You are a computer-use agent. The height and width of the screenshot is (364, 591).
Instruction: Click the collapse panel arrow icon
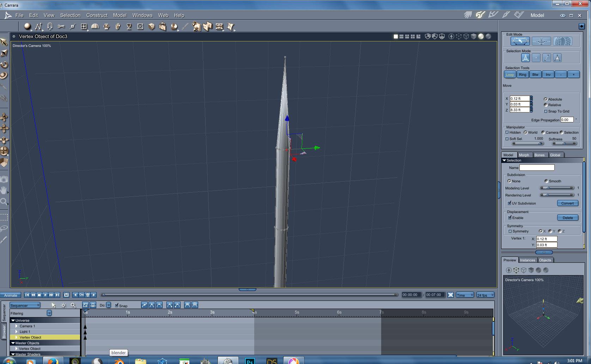click(581, 26)
